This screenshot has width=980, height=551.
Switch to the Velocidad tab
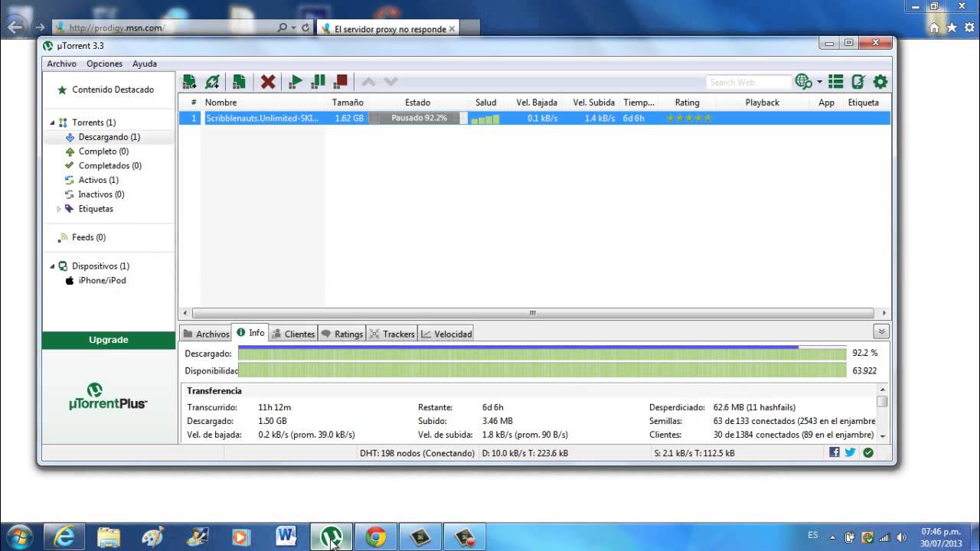(x=446, y=334)
